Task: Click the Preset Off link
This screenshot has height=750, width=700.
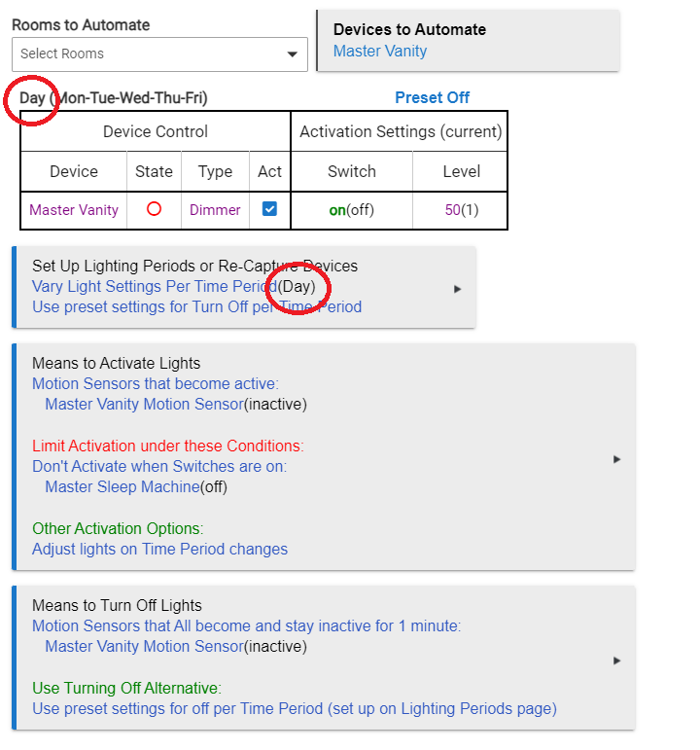Action: (x=432, y=97)
